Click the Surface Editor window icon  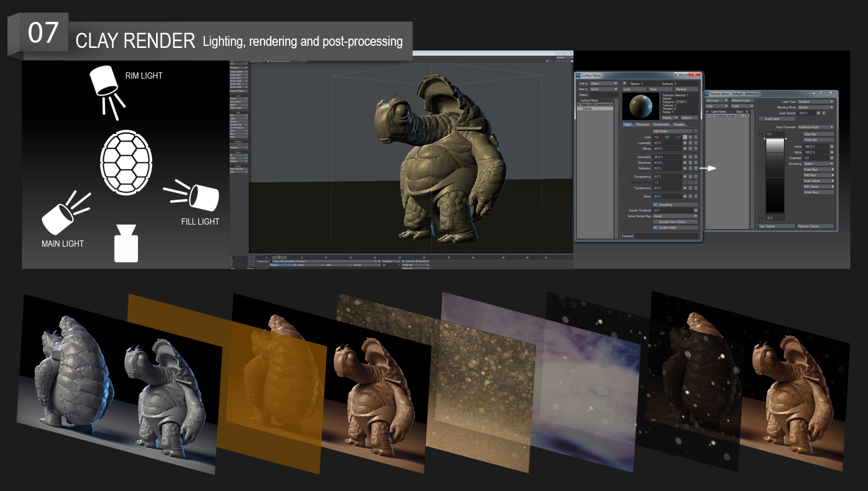(578, 75)
